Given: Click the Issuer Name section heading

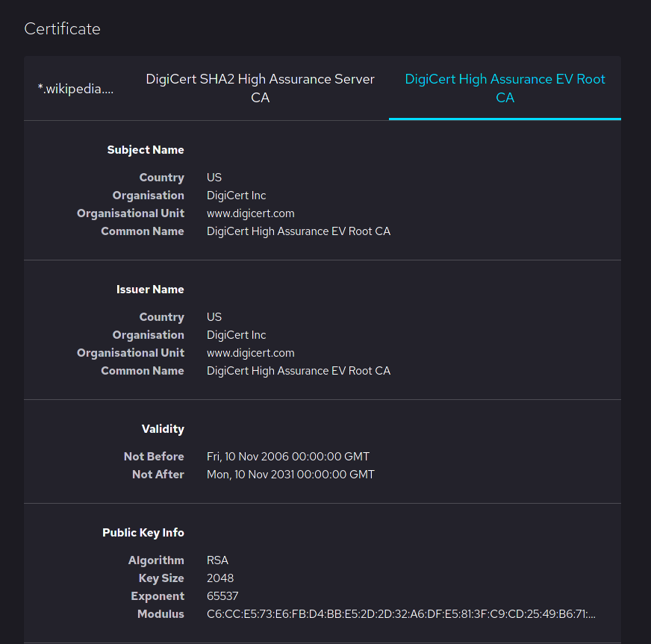Looking at the screenshot, I should (150, 290).
